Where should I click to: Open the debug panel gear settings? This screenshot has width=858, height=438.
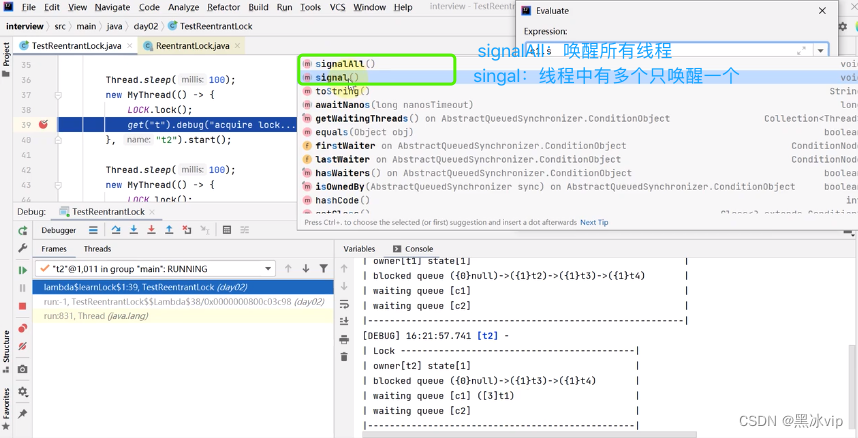click(22, 391)
